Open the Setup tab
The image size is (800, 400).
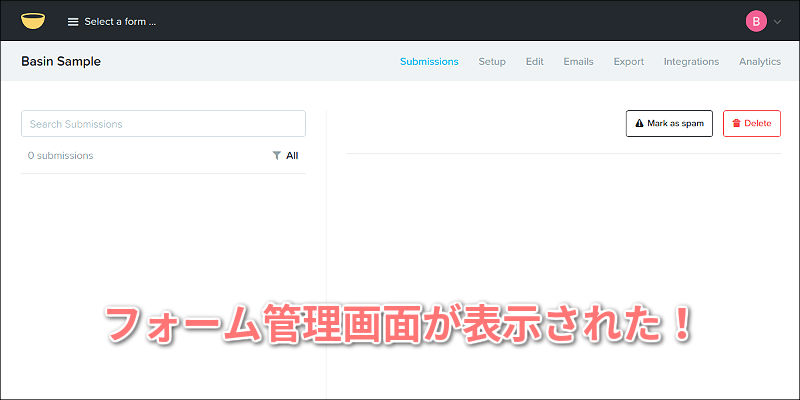pos(492,61)
